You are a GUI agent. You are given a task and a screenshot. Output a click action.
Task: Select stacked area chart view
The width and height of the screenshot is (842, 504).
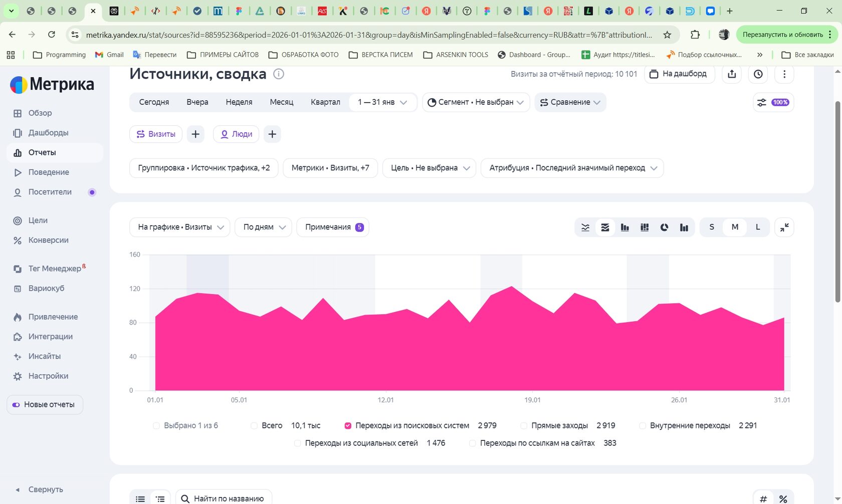[605, 227]
